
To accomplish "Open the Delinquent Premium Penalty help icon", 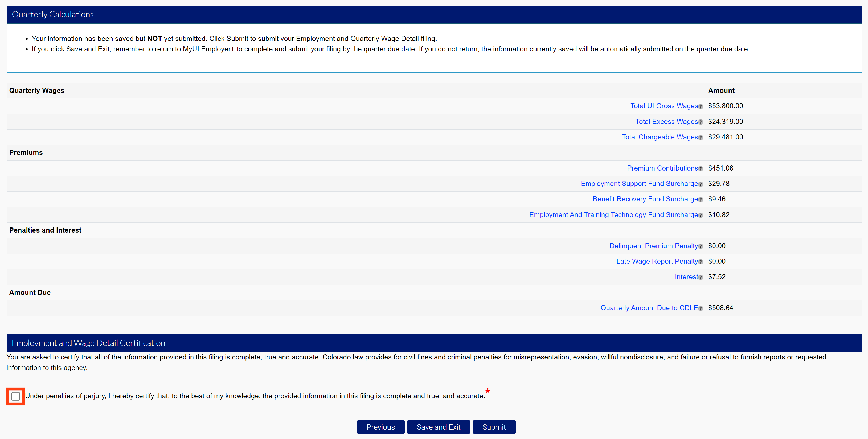I will pyautogui.click(x=701, y=246).
